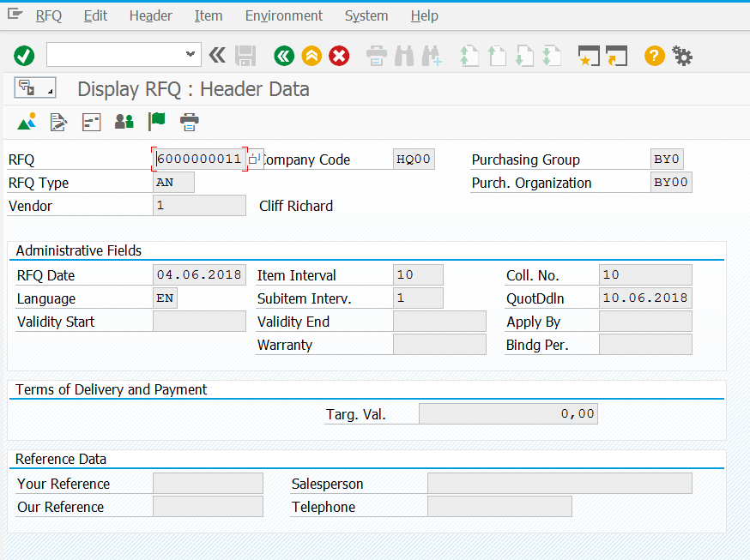
Task: Click the Coll. No. field
Action: pyautogui.click(x=645, y=274)
